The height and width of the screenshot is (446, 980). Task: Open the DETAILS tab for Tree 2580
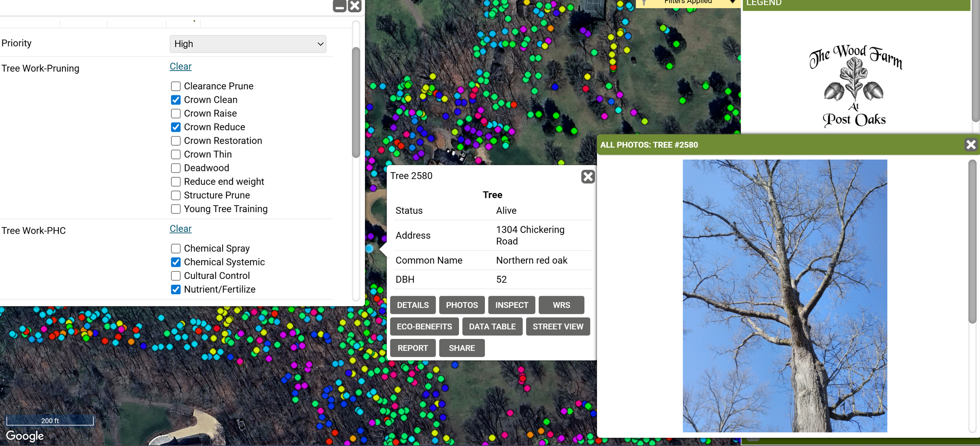pyautogui.click(x=412, y=305)
